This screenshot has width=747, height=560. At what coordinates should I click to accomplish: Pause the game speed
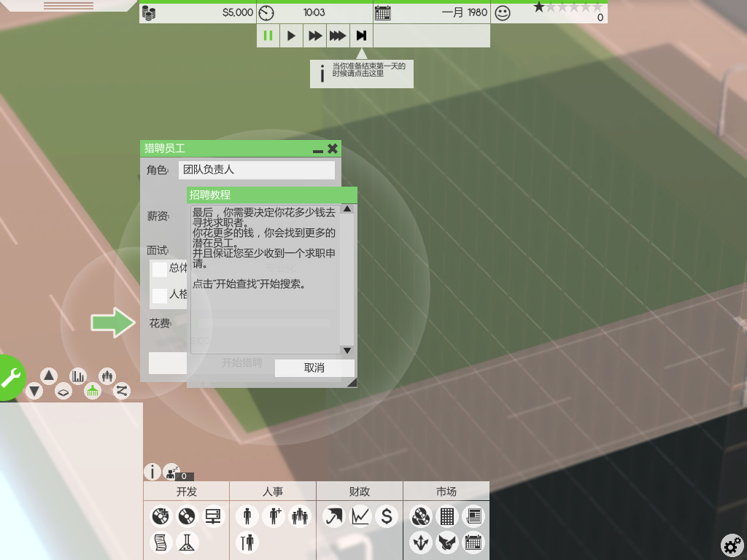coord(268,35)
